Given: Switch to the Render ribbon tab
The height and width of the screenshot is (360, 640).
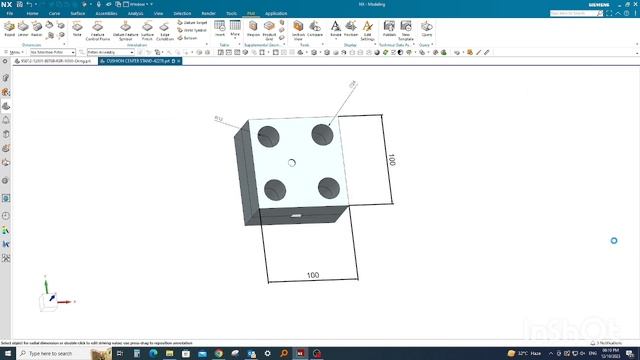Looking at the screenshot, I should [208, 13].
